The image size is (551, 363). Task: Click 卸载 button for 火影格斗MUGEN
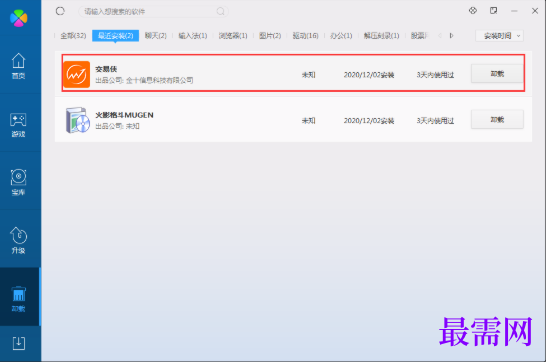click(497, 119)
